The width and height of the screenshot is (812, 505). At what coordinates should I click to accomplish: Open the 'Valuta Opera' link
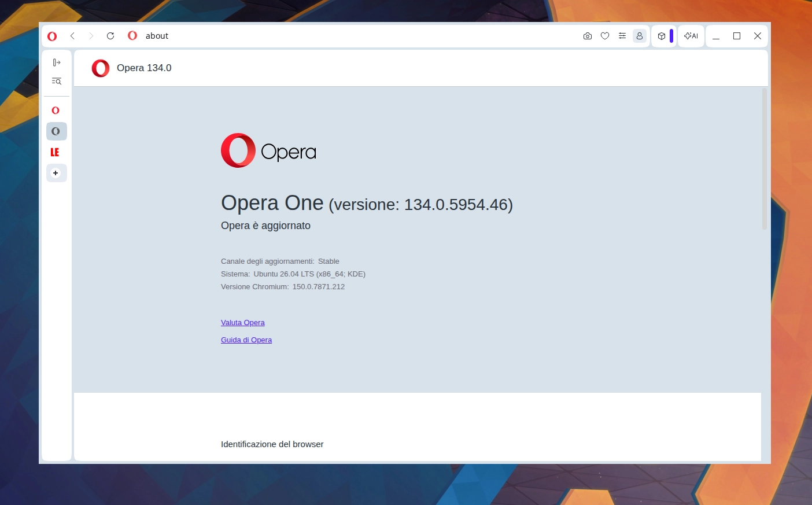243,323
